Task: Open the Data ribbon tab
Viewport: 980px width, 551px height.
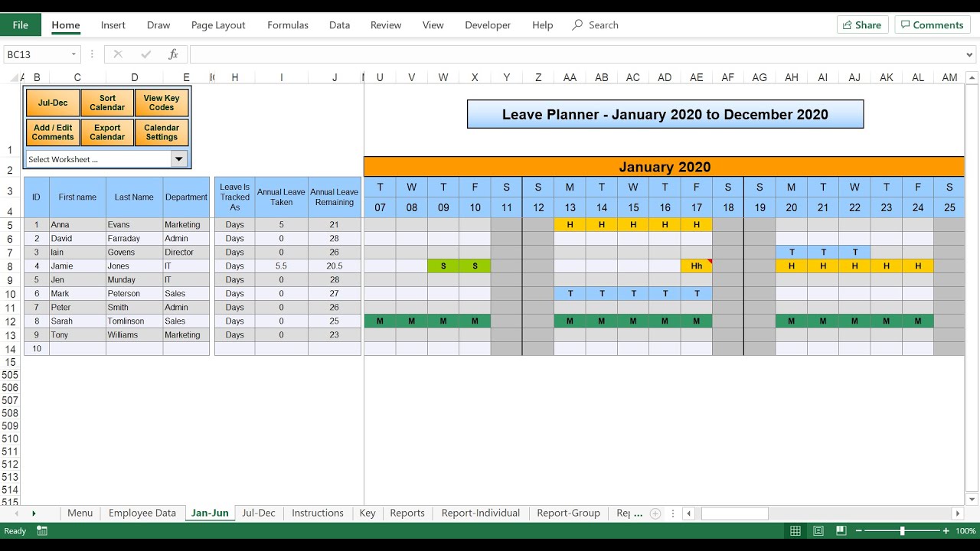Action: [x=340, y=25]
